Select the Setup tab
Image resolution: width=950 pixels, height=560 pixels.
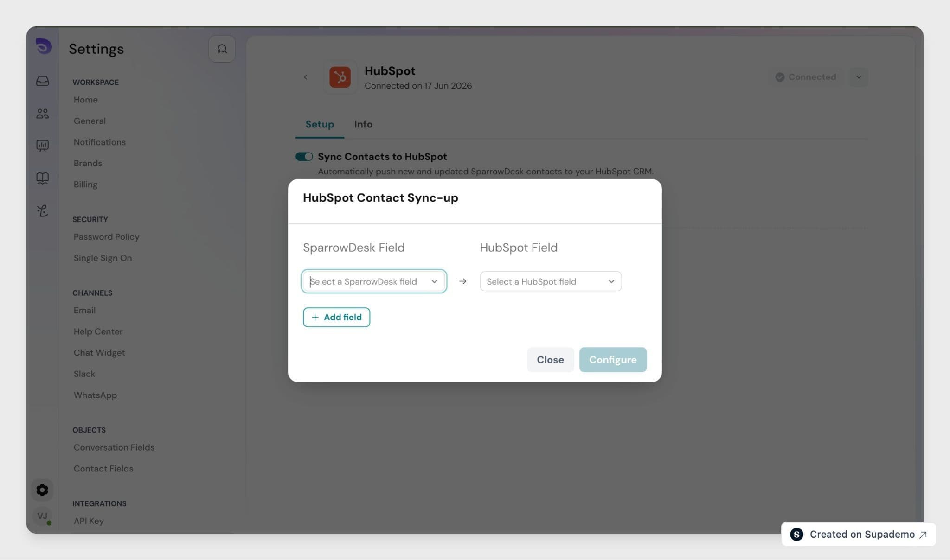pos(320,124)
